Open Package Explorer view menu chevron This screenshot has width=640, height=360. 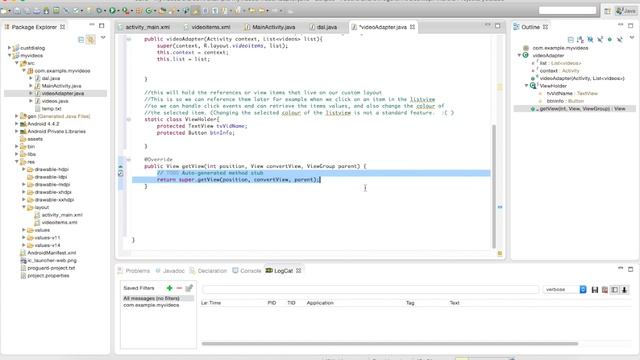coord(103,38)
